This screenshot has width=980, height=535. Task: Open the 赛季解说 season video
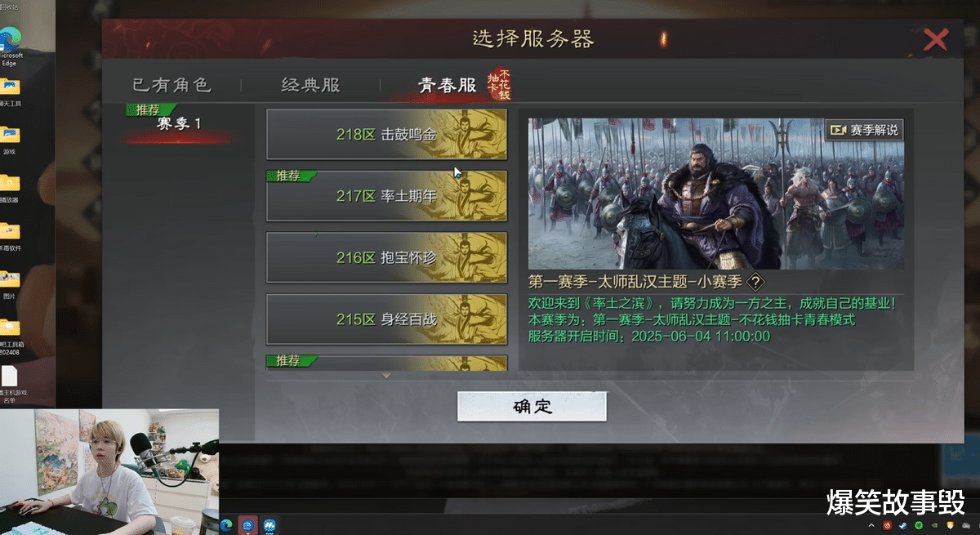[864, 130]
